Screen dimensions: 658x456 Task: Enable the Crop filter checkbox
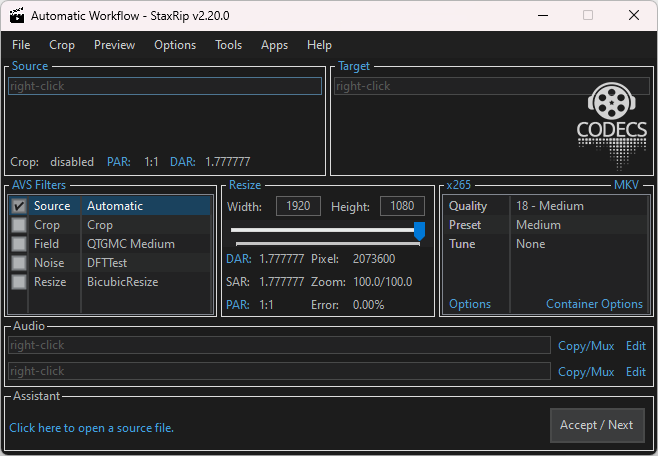[19, 225]
